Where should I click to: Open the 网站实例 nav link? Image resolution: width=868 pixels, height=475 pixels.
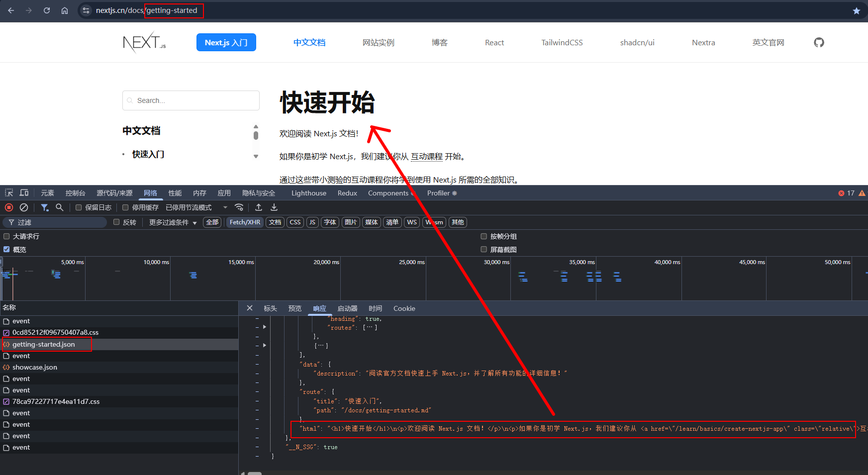pyautogui.click(x=379, y=42)
